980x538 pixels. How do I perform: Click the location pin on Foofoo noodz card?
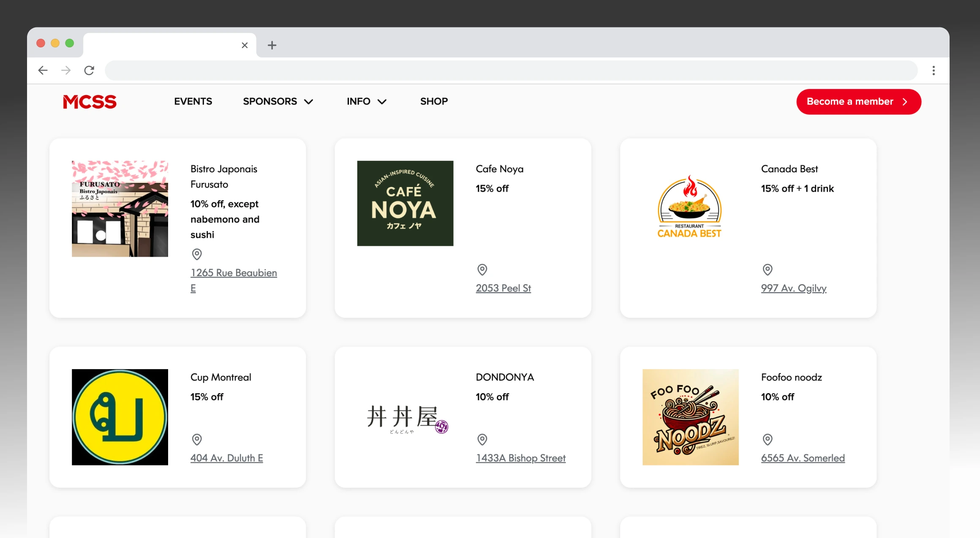point(768,440)
